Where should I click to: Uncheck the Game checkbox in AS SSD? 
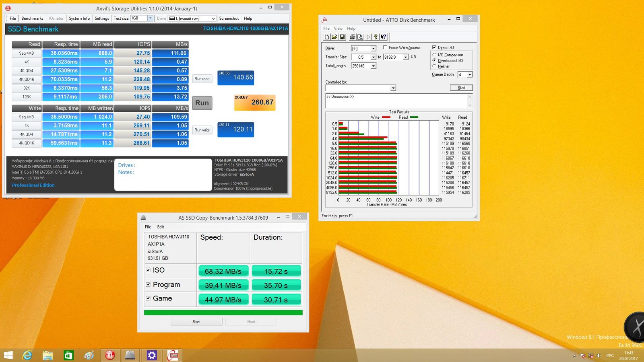click(148, 298)
